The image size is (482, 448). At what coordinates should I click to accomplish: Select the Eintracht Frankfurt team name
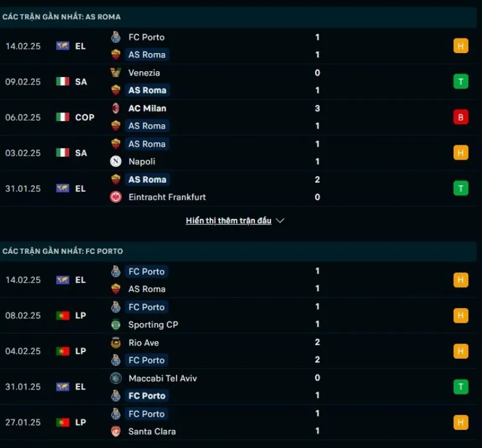click(x=167, y=197)
